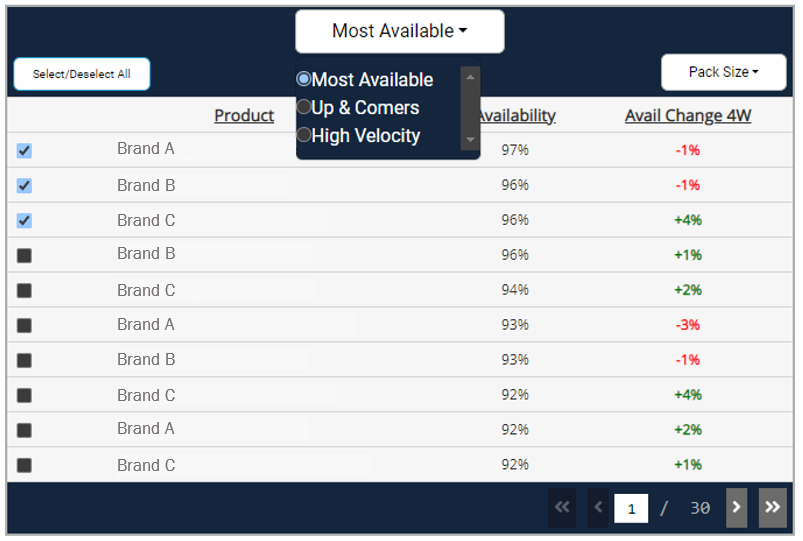Click the previous page arrow icon
Image resolution: width=803 pixels, height=541 pixels.
point(598,508)
